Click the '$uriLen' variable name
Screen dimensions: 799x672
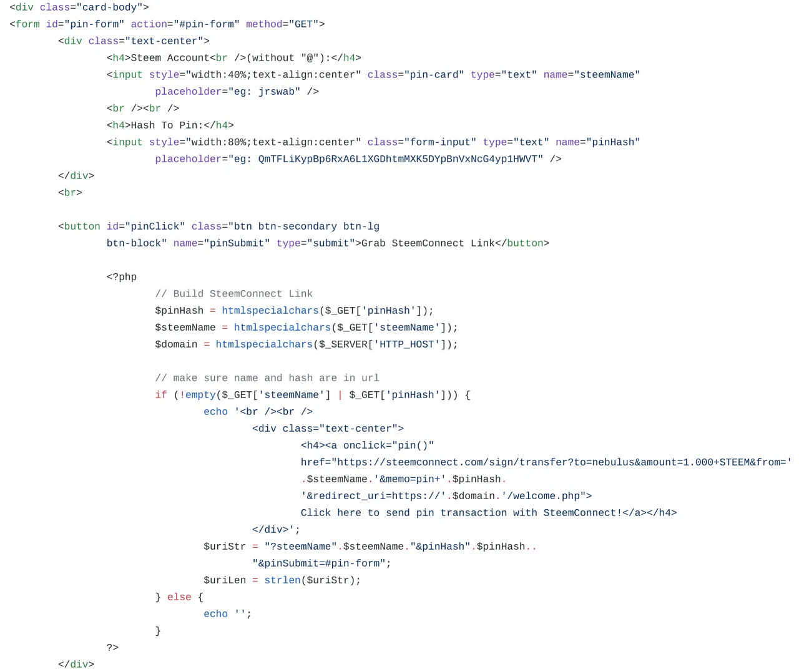225,580
